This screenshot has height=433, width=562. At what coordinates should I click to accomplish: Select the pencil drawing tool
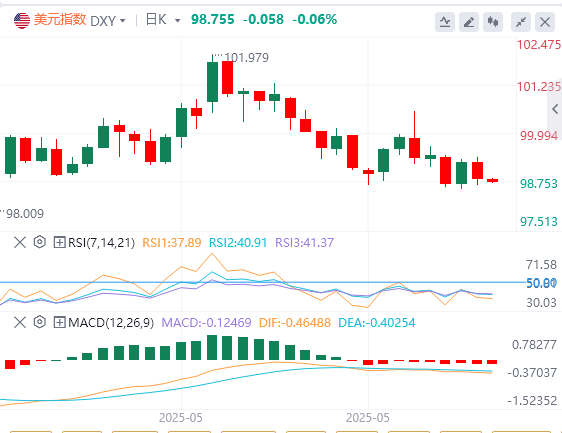click(469, 22)
